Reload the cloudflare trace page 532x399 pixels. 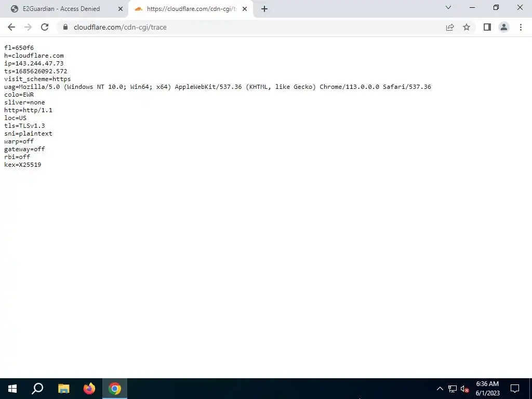click(x=45, y=27)
